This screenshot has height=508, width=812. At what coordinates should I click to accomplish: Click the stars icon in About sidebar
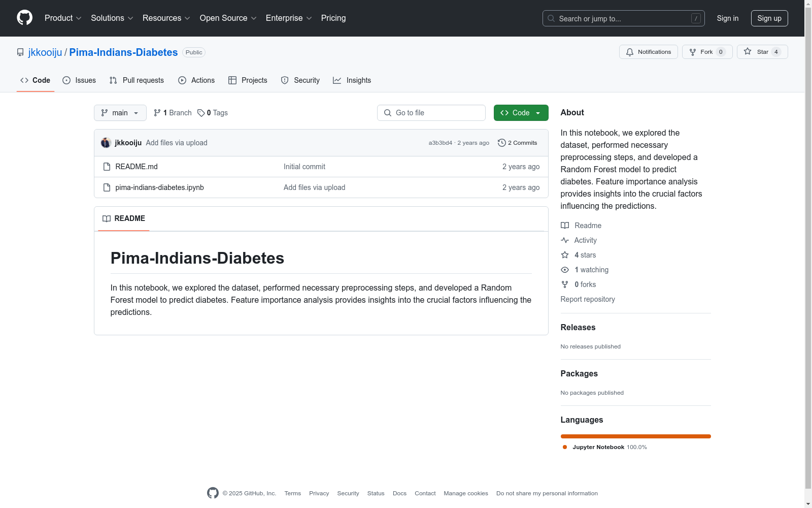coord(565,255)
